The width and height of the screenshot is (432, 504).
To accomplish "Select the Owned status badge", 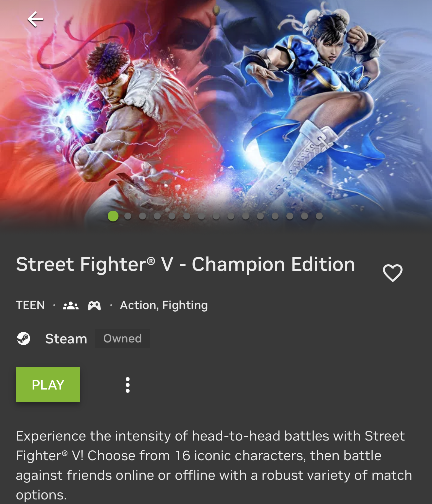I will [x=122, y=339].
